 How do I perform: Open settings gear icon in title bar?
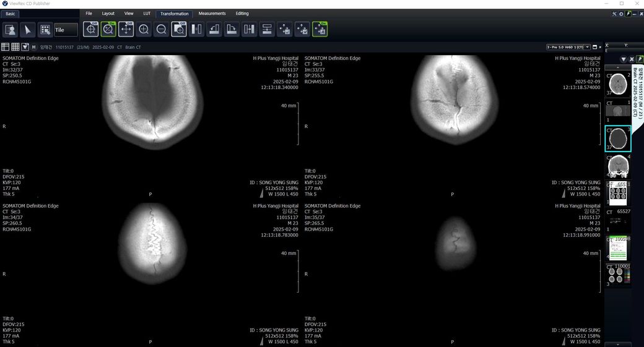pos(621,14)
